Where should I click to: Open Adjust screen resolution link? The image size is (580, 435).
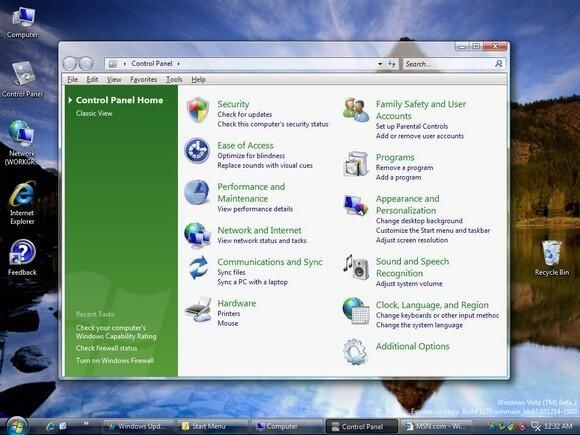412,240
